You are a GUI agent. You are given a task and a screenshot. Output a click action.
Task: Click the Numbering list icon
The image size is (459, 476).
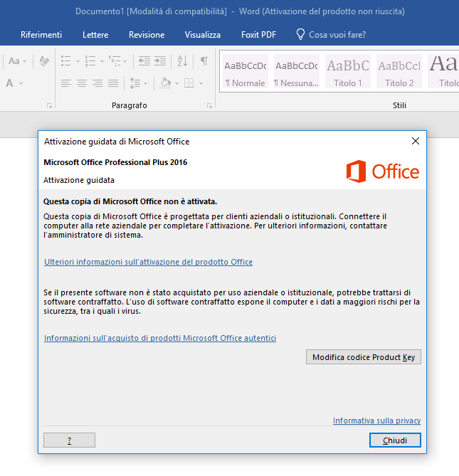coord(90,61)
